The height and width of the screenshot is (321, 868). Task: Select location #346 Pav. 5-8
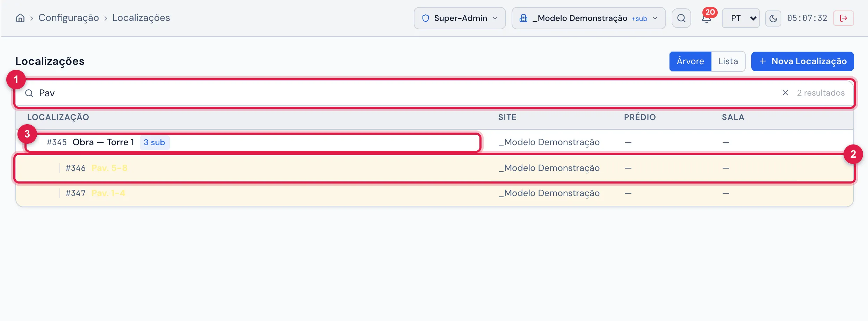click(x=435, y=168)
